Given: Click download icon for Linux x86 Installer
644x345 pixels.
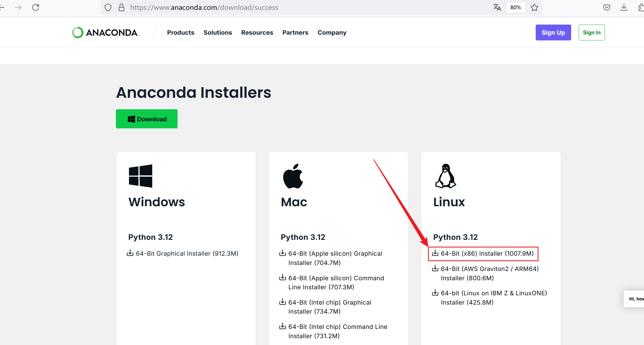Looking at the screenshot, I should [x=435, y=253].
